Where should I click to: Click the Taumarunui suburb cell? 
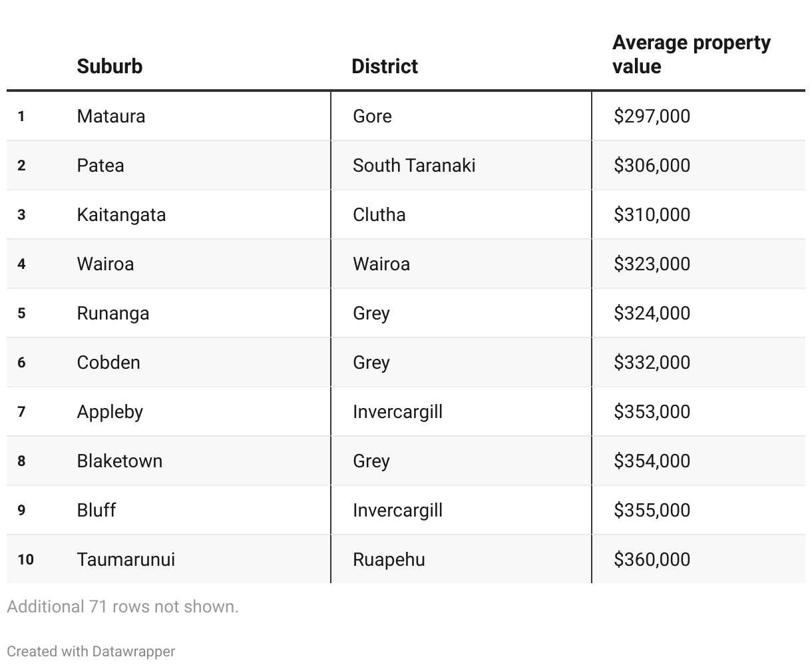tap(126, 559)
